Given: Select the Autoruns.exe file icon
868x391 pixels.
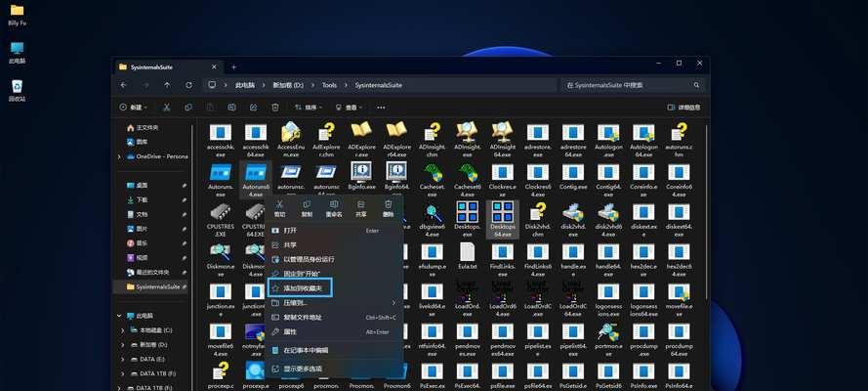Looking at the screenshot, I should pyautogui.click(x=221, y=172).
